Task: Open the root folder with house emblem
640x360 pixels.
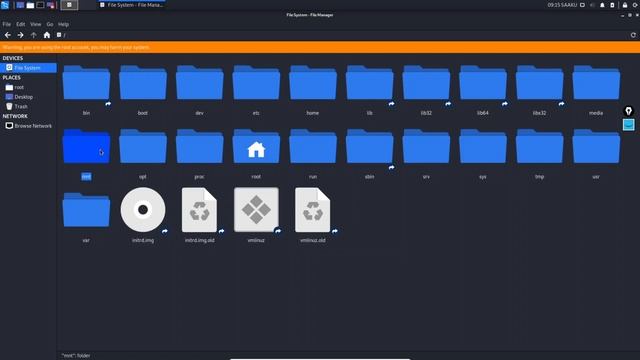Action: pos(256,147)
